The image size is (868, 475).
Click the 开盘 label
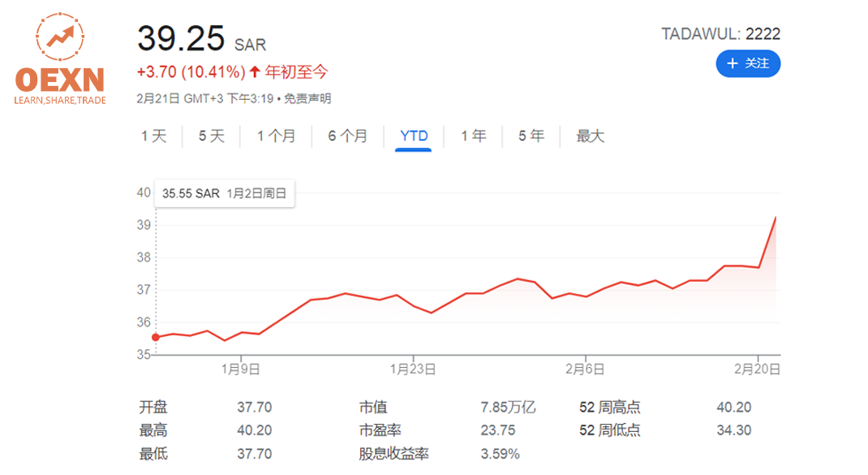coord(153,408)
